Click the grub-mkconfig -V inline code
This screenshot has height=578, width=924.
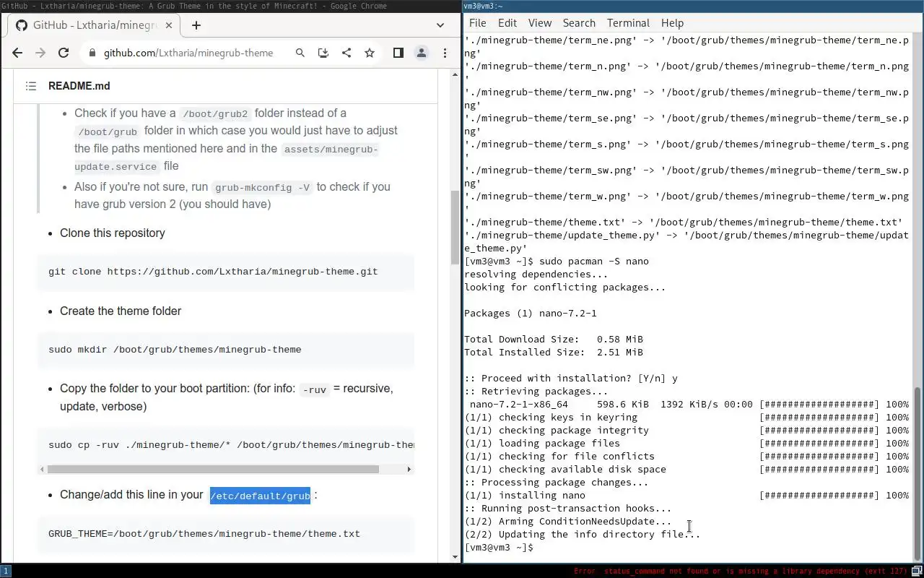point(262,188)
